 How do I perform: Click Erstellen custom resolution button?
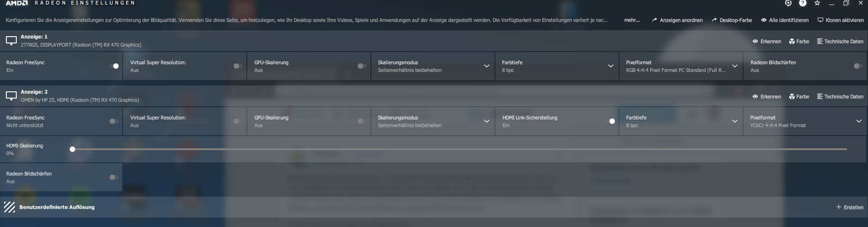pyautogui.click(x=850, y=207)
